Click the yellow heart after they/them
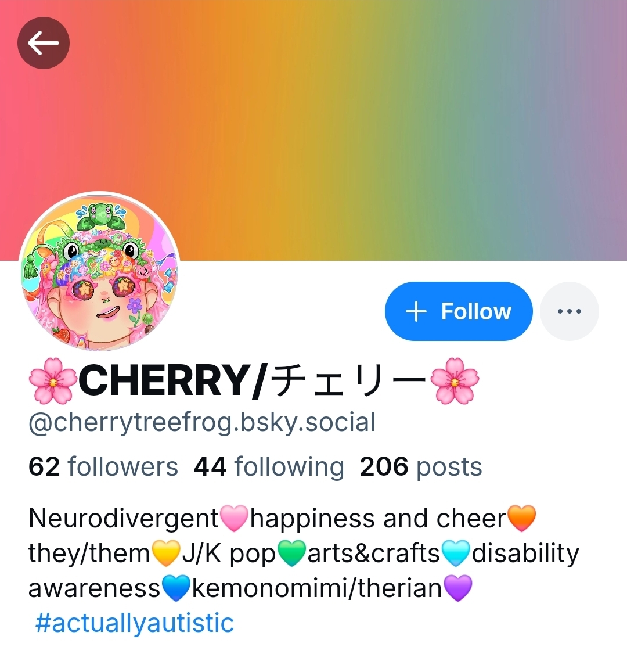 point(165,554)
